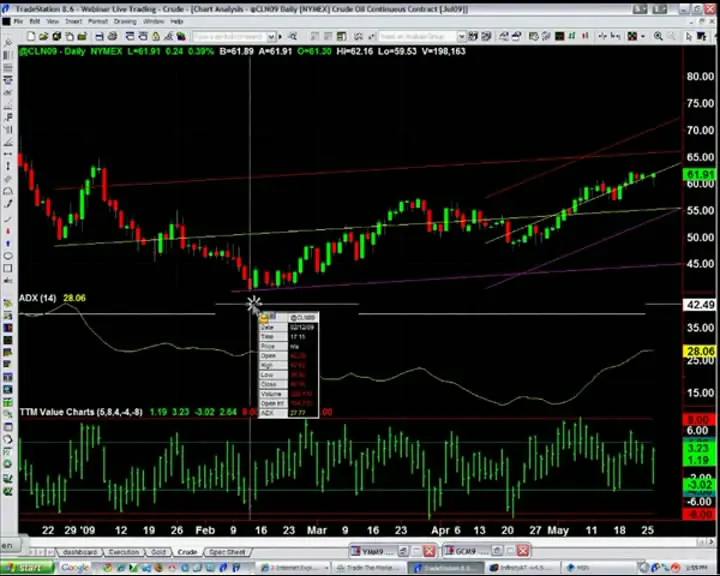Click the @CLN09 Daily NYMEX status line
The height and width of the screenshot is (576, 720).
242,51
